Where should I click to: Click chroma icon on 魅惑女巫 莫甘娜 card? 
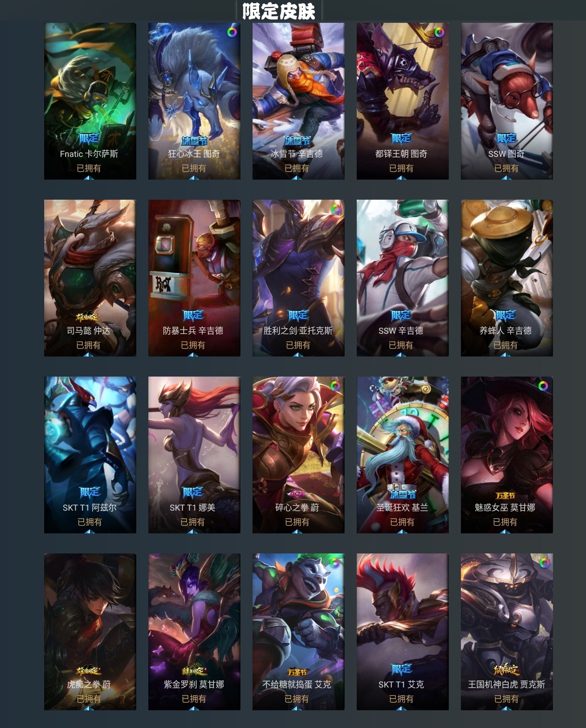coord(543,386)
